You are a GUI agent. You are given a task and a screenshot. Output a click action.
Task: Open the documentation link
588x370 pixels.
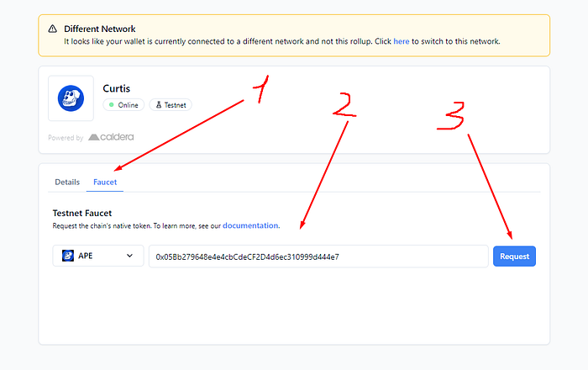pos(250,225)
